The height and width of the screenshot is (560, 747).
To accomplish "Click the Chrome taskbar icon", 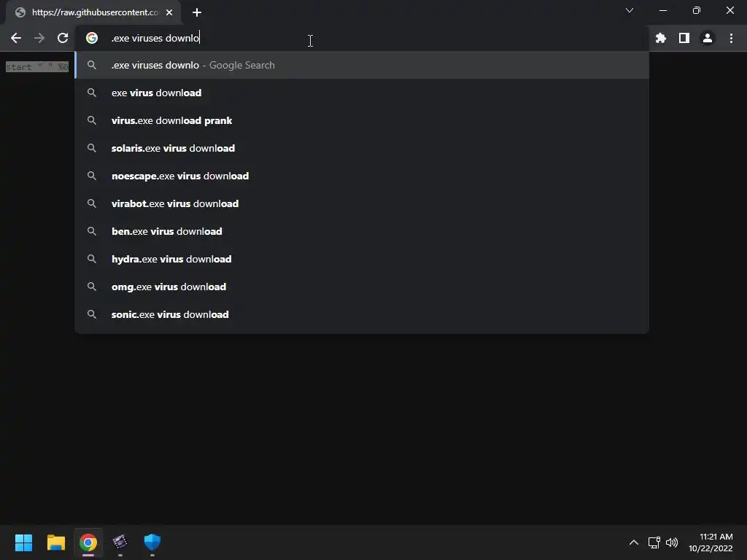I will [88, 542].
